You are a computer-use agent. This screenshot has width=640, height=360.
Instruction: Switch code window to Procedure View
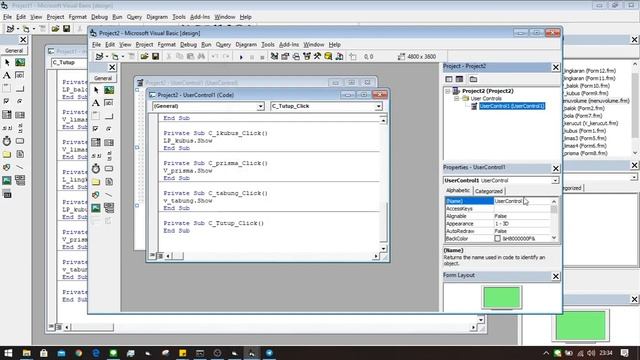[152, 256]
